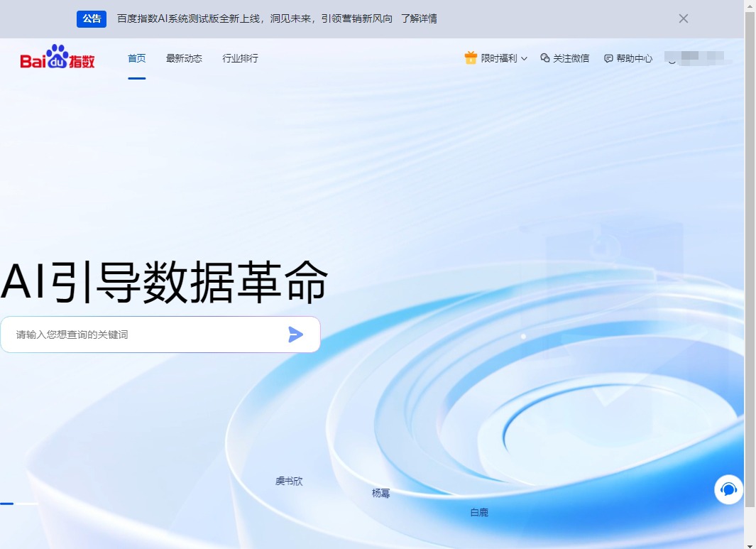756x549 pixels.
Task: Click trending keyword 白鹿
Action: click(x=479, y=512)
